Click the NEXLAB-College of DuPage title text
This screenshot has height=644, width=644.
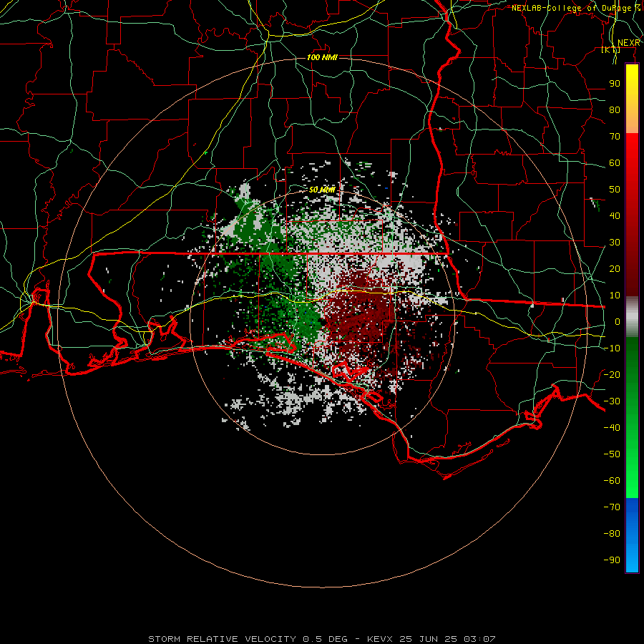[x=576, y=8]
